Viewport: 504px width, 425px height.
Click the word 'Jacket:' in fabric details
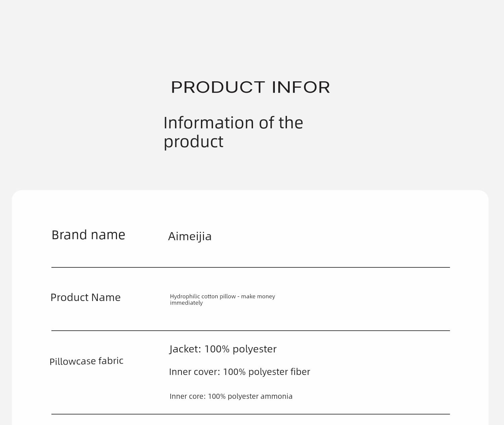pos(185,349)
